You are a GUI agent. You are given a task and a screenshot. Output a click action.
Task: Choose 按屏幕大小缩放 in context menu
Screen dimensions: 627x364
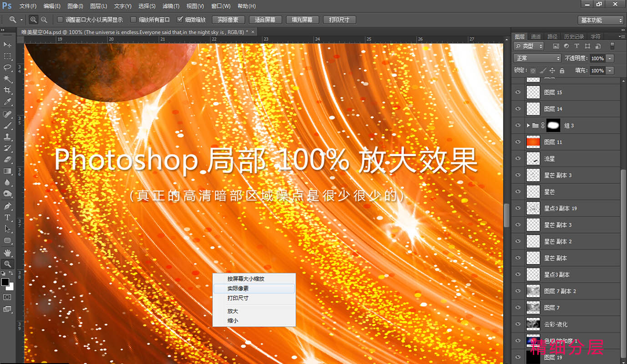coord(254,278)
